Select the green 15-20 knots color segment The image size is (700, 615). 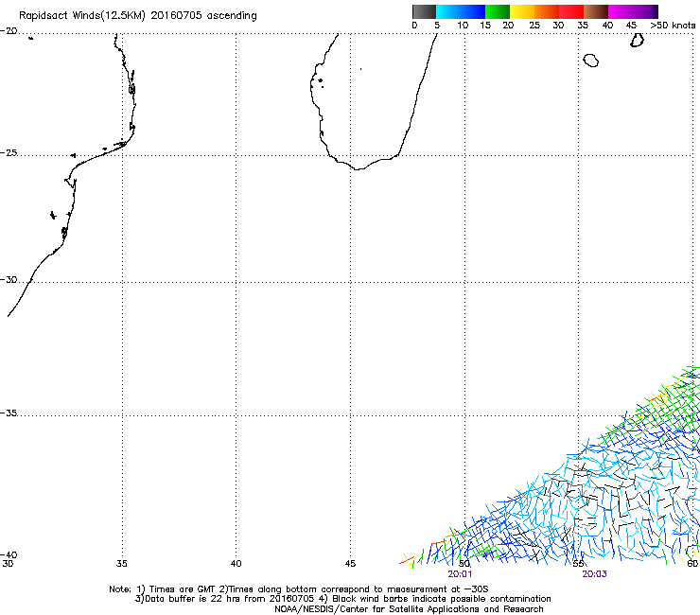pos(498,11)
